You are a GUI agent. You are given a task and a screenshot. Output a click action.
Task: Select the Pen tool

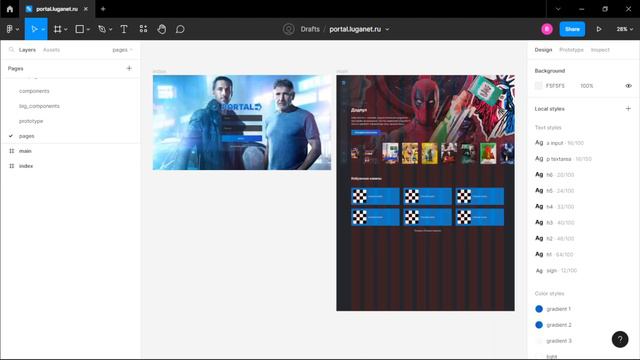click(102, 29)
